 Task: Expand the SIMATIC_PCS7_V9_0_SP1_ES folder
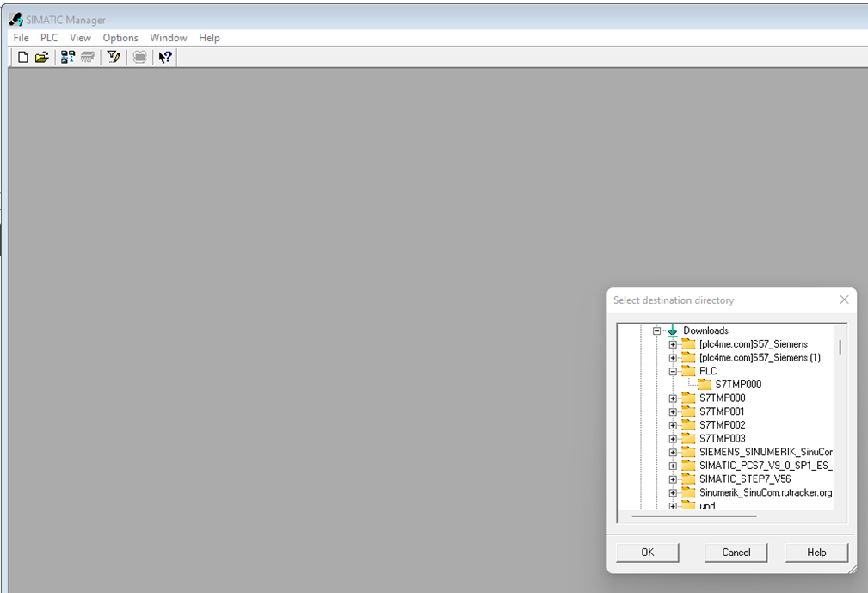click(x=673, y=466)
